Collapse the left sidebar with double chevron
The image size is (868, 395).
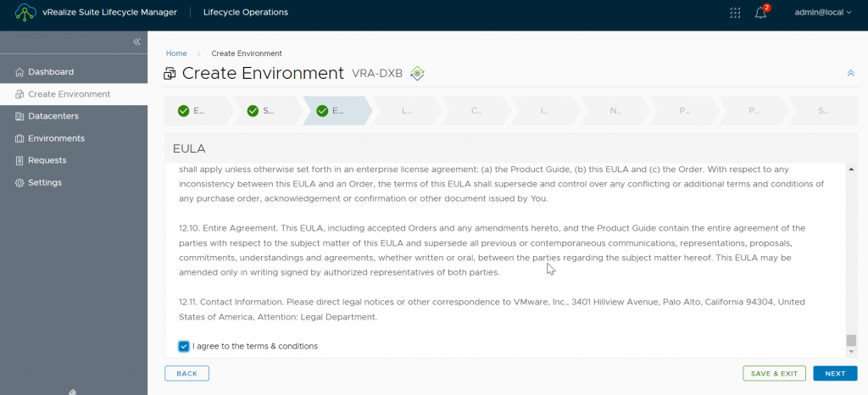[x=136, y=42]
